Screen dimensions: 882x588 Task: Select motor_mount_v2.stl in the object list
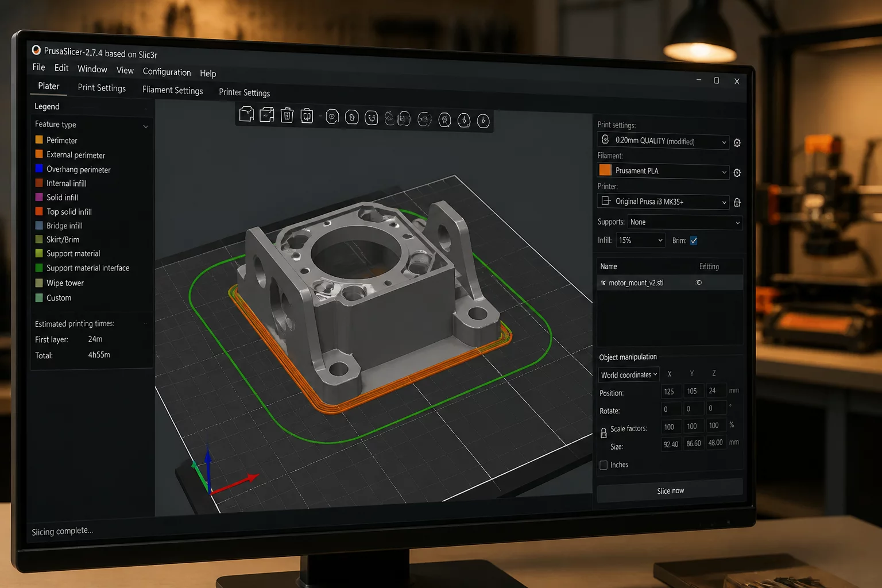[x=670, y=283]
